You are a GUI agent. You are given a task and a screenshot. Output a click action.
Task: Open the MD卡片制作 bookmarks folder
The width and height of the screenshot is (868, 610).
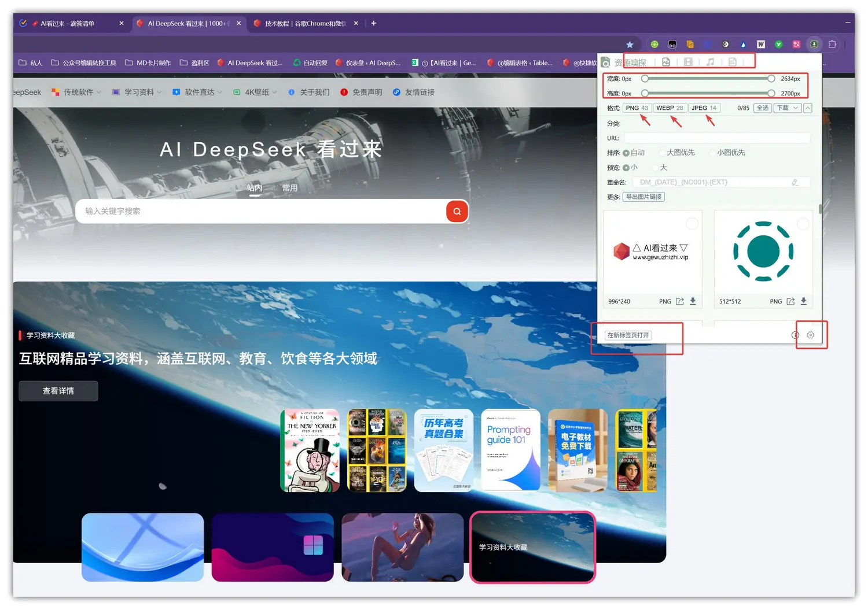(x=148, y=62)
